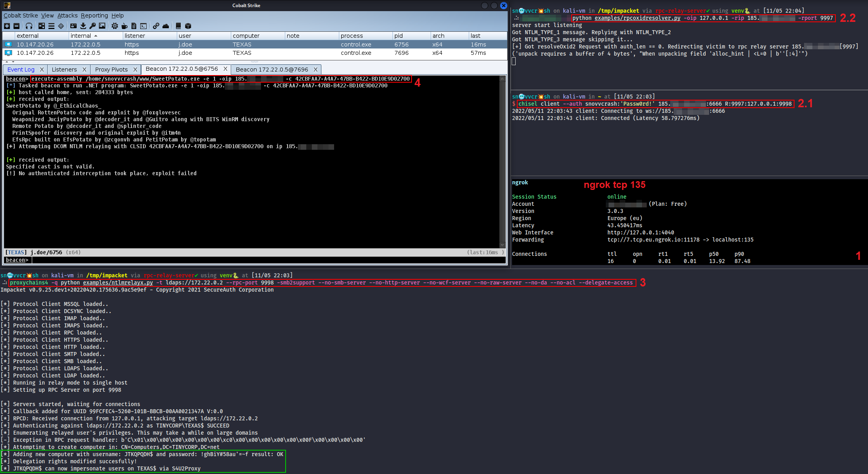The width and height of the screenshot is (868, 474).
Task: Open the targets view crosshair icon
Action: click(61, 26)
